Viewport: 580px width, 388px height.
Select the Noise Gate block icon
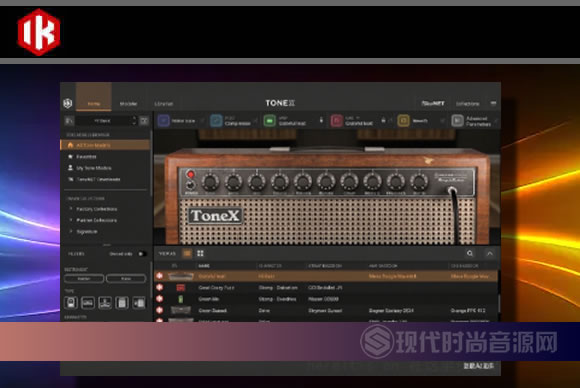(163, 121)
